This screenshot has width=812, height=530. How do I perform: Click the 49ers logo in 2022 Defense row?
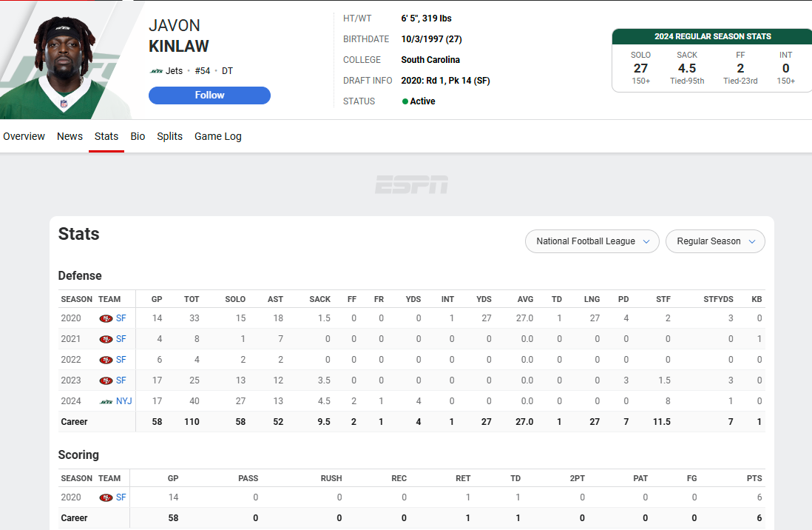(x=106, y=360)
